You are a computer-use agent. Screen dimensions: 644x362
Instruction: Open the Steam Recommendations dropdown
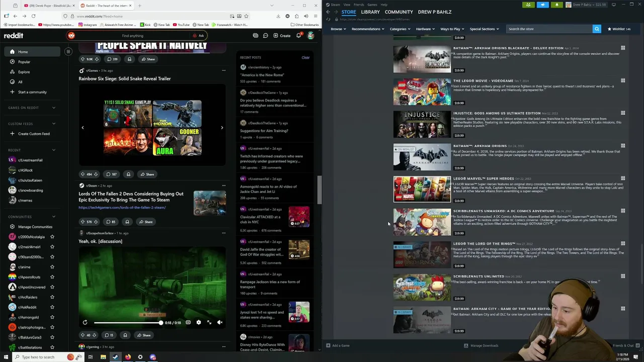tap(367, 29)
